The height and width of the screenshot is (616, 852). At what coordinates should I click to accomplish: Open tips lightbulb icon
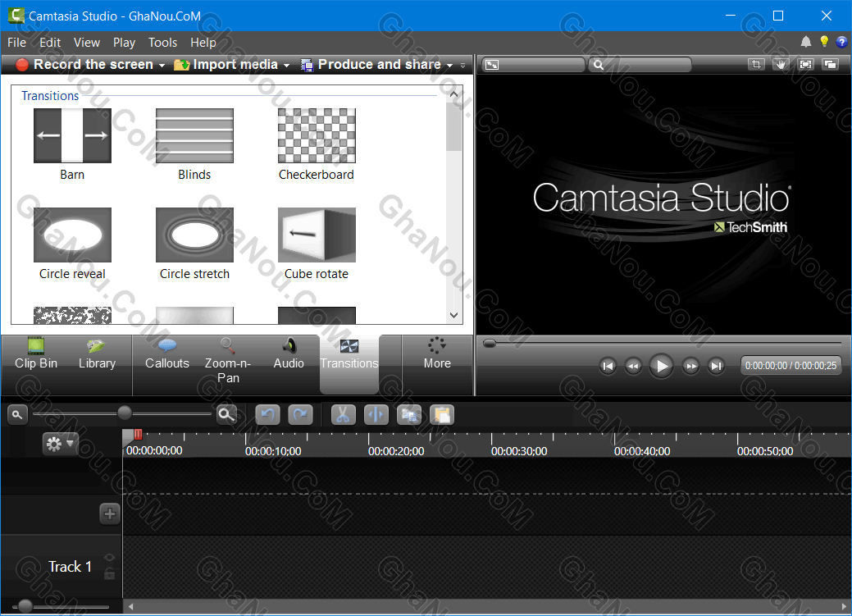824,42
